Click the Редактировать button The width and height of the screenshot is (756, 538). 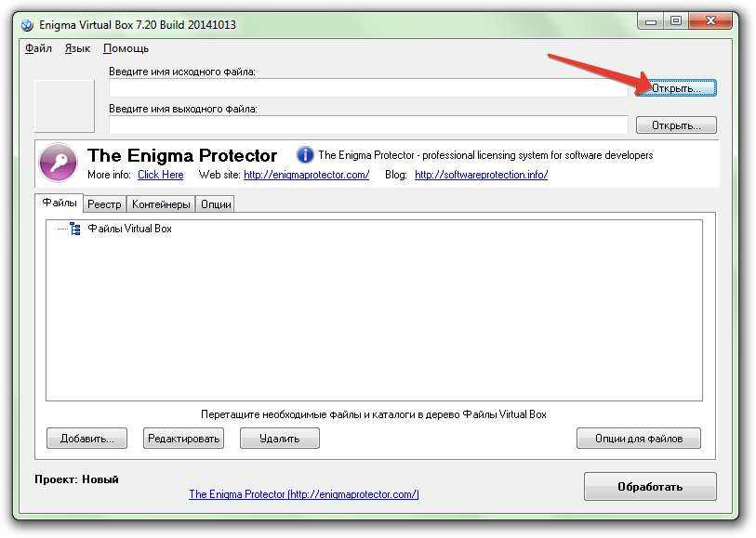[x=183, y=439]
